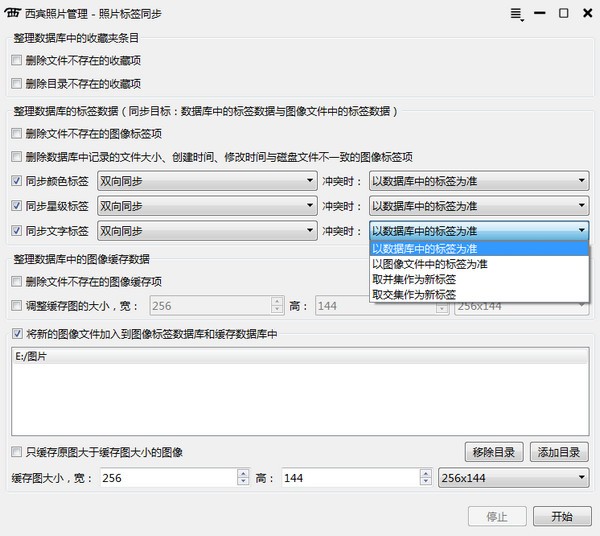The height and width of the screenshot is (536, 600).
Task: Uncheck 同步颜色标签 checkbox
Action: click(16, 181)
